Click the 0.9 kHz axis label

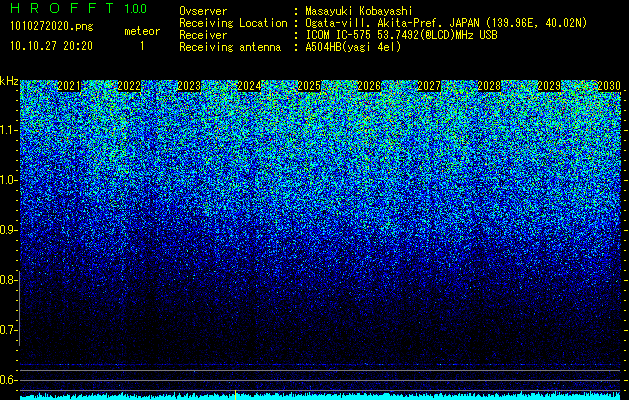click(8, 230)
